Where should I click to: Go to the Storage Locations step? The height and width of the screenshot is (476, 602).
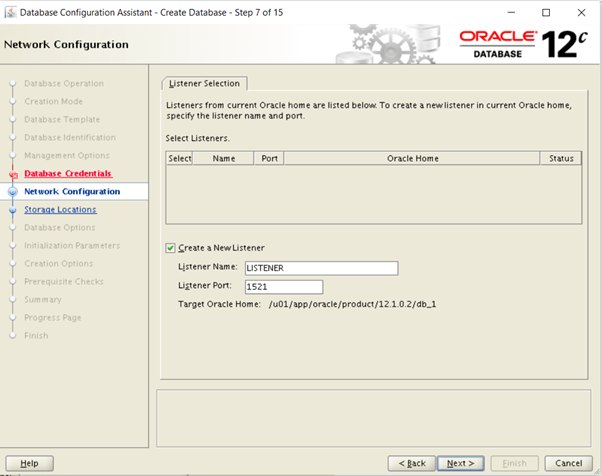click(x=60, y=210)
